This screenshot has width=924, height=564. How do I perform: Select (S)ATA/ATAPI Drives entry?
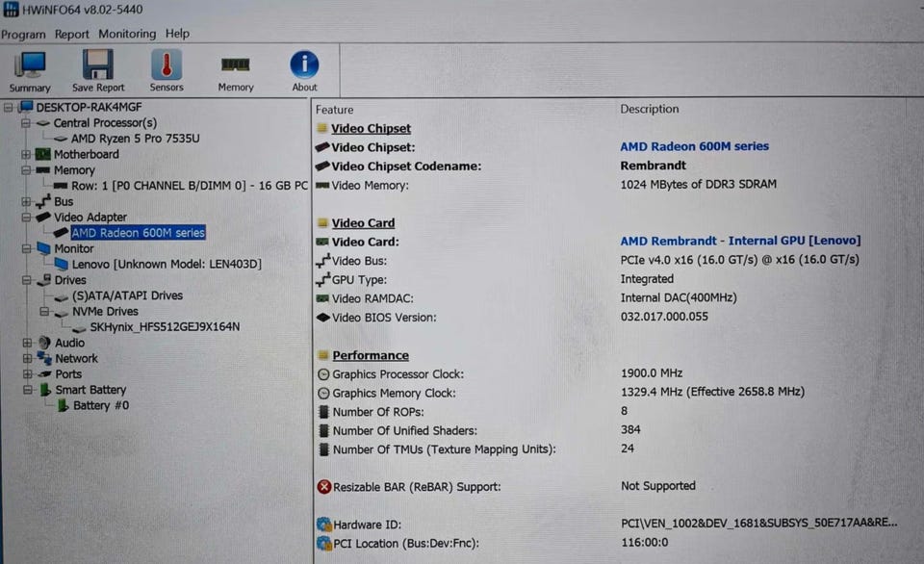click(x=127, y=295)
